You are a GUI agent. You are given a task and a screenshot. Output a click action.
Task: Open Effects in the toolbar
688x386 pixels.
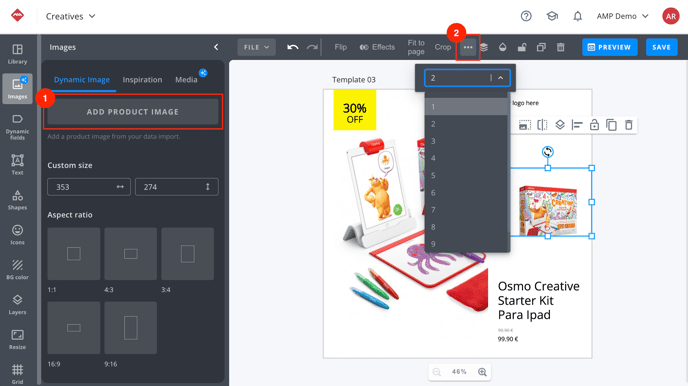click(x=377, y=47)
